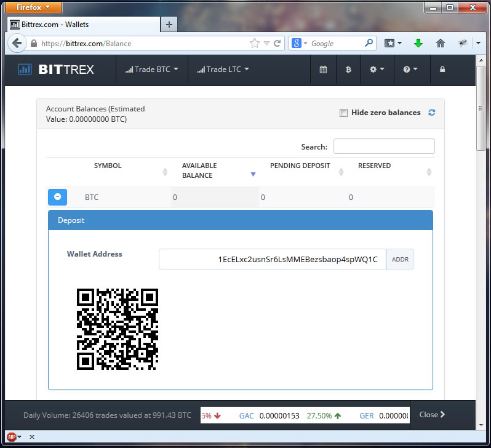
Task: Click the Bitcoin wallet icon in navbar
Action: coord(348,70)
